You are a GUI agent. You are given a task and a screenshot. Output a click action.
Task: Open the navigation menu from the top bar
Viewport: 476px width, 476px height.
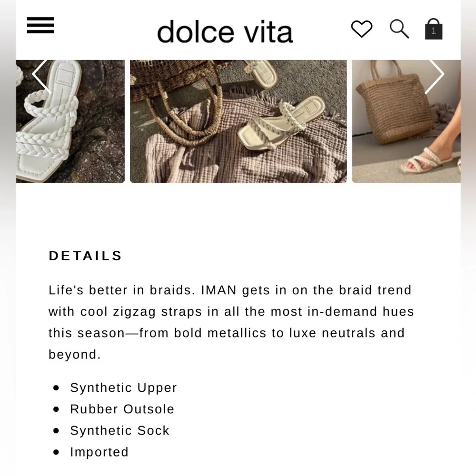coord(40,25)
